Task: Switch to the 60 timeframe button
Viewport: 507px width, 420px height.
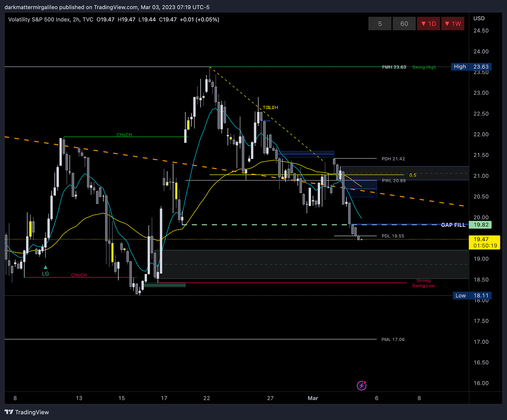Action: (404, 24)
